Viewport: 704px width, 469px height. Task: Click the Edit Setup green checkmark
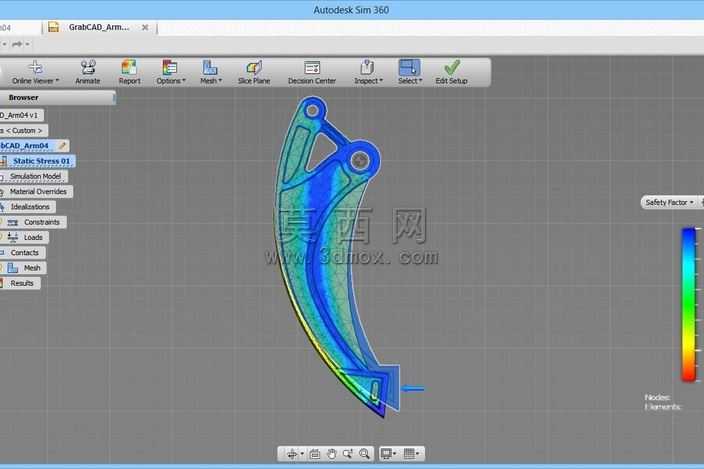point(452,67)
